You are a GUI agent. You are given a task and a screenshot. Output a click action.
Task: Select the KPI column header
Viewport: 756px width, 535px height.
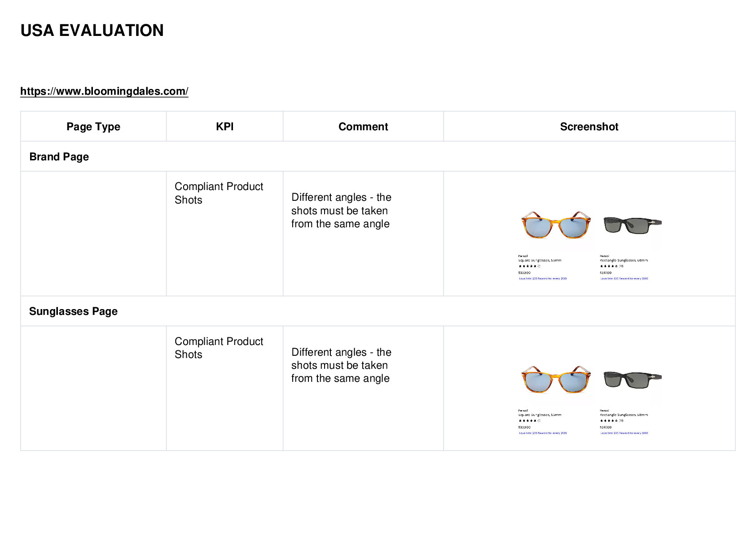(224, 127)
